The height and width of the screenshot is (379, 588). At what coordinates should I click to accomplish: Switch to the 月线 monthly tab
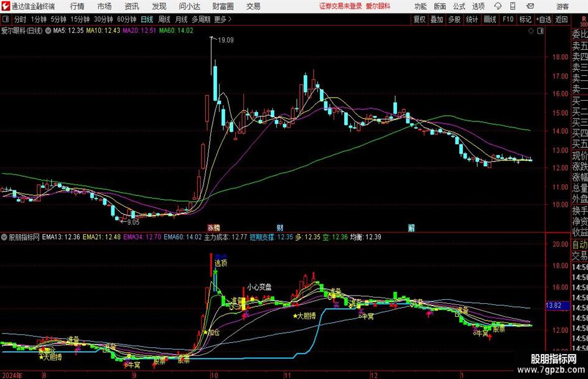(182, 19)
